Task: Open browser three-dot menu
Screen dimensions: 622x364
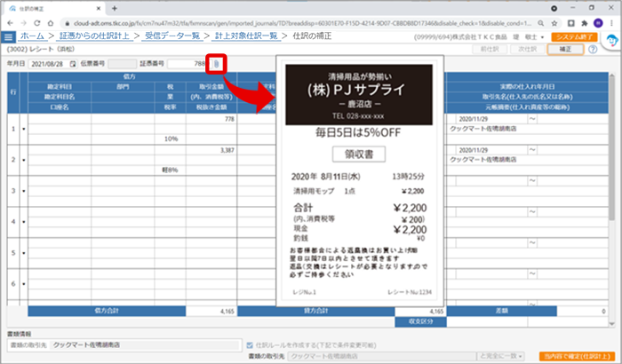Action: (x=611, y=23)
